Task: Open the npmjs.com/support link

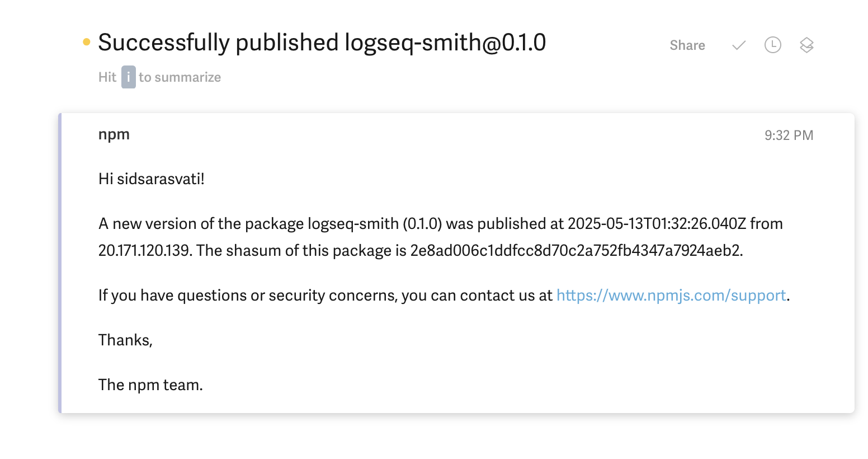Action: (x=671, y=296)
